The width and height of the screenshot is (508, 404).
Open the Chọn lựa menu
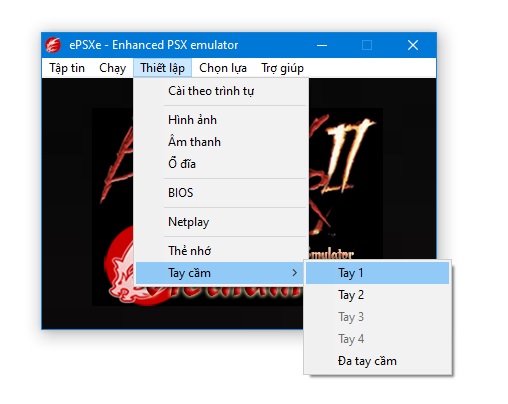tap(223, 68)
